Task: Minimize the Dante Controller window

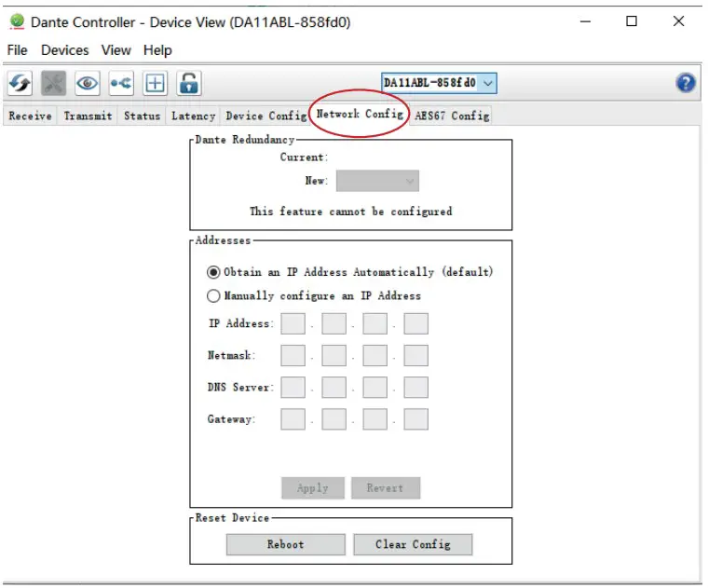Action: [x=586, y=21]
